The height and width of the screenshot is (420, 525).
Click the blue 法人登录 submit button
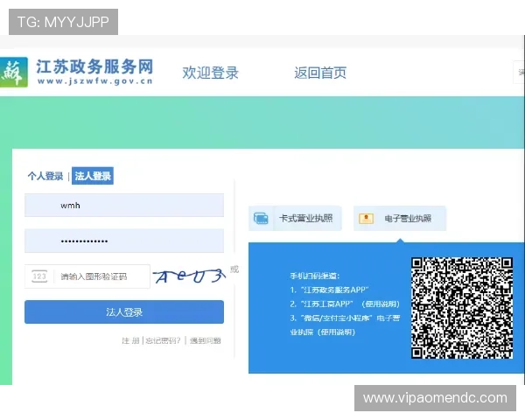pyautogui.click(x=124, y=312)
